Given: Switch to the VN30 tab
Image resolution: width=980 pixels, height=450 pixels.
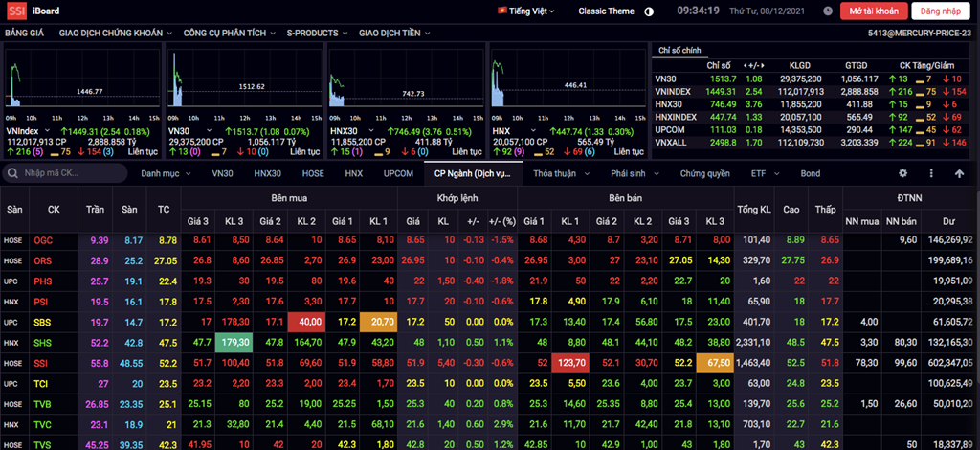Looking at the screenshot, I should 222,173.
